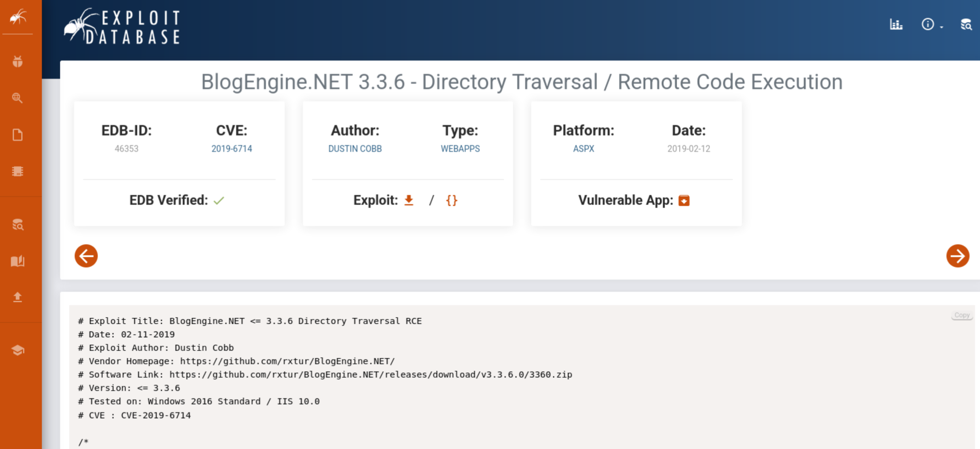Click the BlogEngine.NET page title

pyautogui.click(x=522, y=82)
